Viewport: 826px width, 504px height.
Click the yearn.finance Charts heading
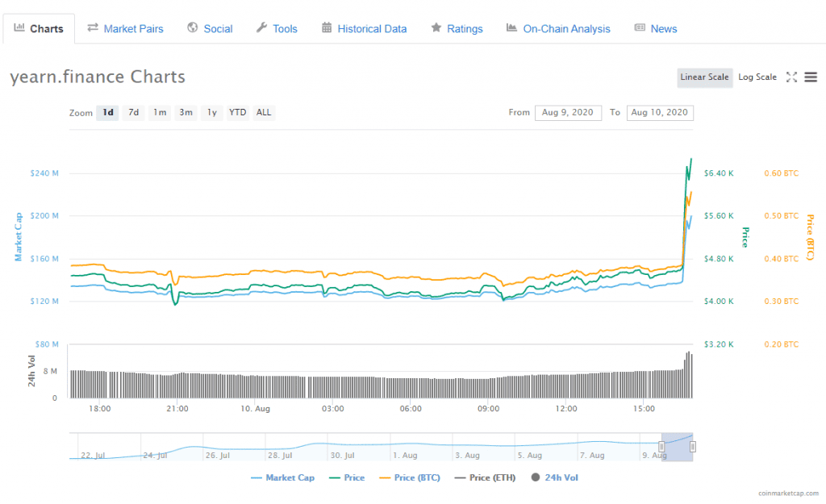pos(98,77)
